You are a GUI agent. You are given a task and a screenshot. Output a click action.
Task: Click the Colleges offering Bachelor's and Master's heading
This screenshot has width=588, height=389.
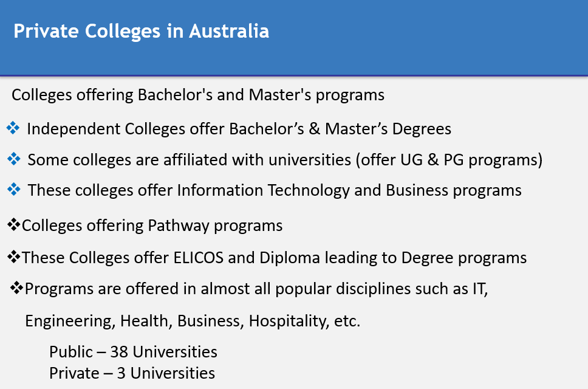coord(198,95)
